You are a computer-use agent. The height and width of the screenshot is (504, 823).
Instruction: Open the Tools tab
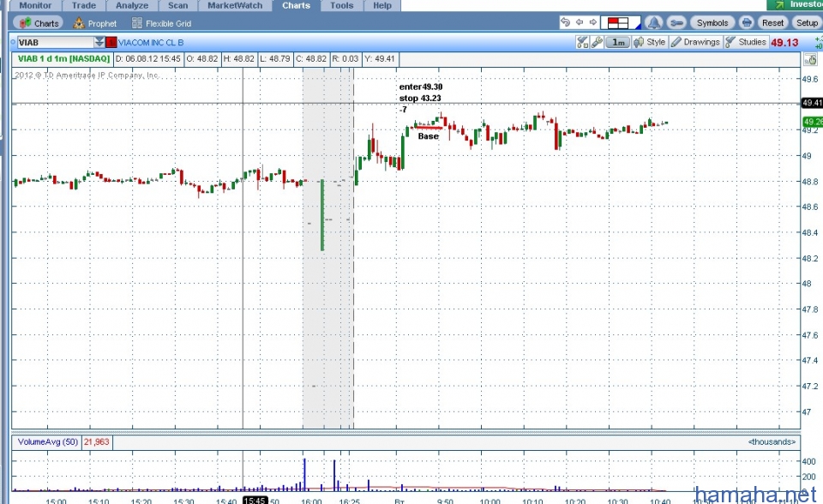[x=342, y=5]
